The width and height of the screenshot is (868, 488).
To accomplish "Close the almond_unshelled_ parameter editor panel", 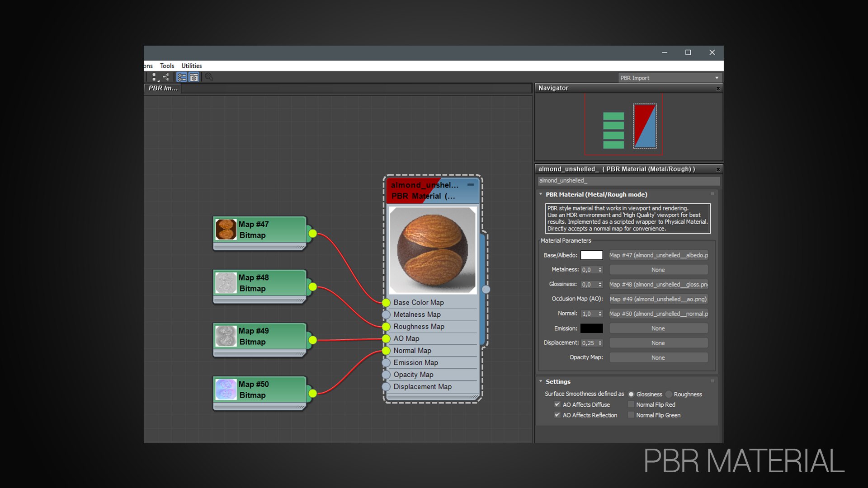I will [x=718, y=169].
